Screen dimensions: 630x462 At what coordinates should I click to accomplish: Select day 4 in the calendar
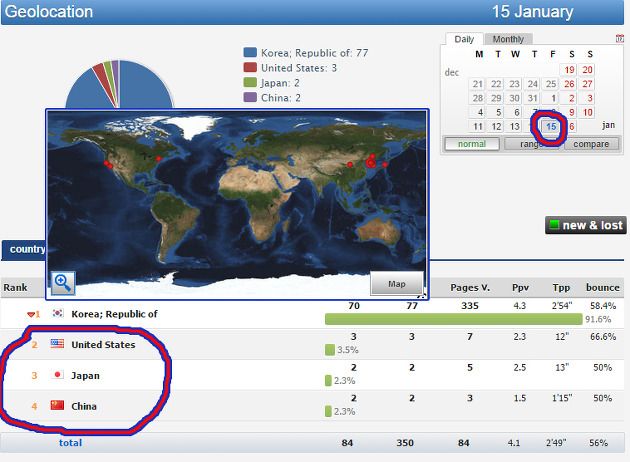click(x=478, y=112)
